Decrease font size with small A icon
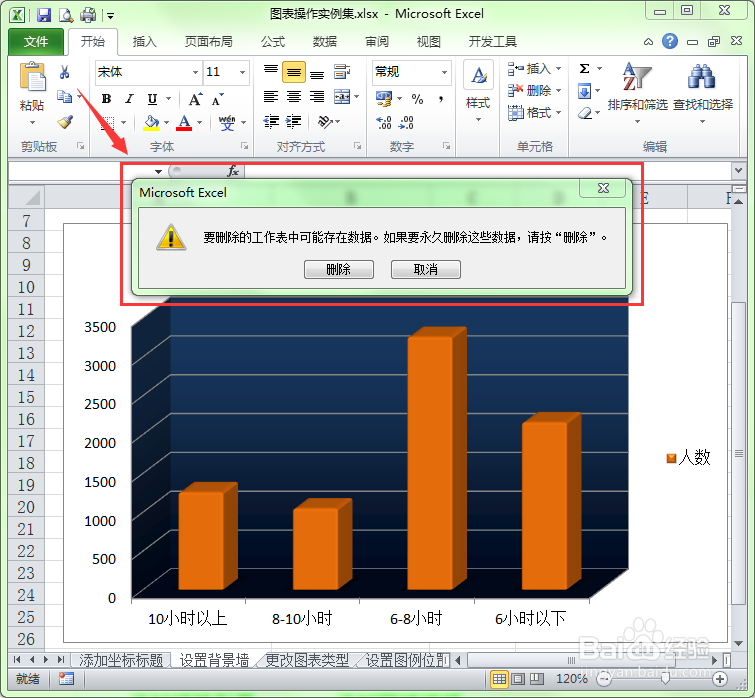This screenshot has height=698, width=755. coord(218,99)
